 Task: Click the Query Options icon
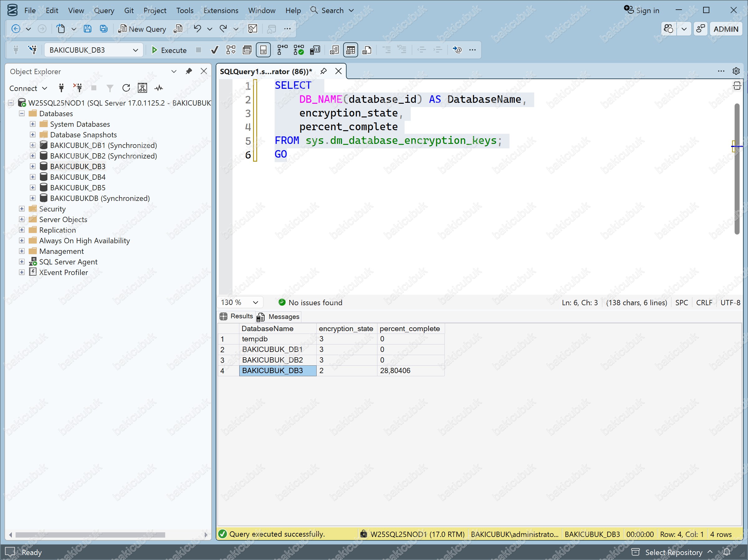pyautogui.click(x=247, y=50)
